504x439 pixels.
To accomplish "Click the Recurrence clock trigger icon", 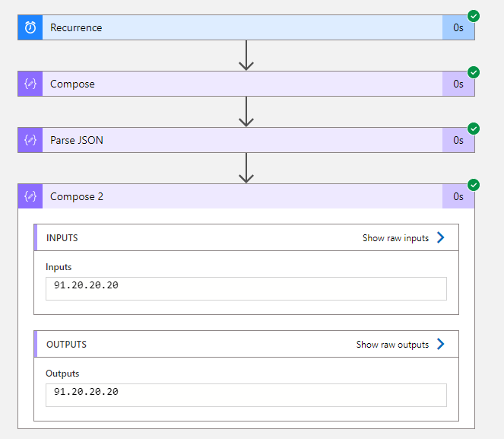I will point(30,27).
